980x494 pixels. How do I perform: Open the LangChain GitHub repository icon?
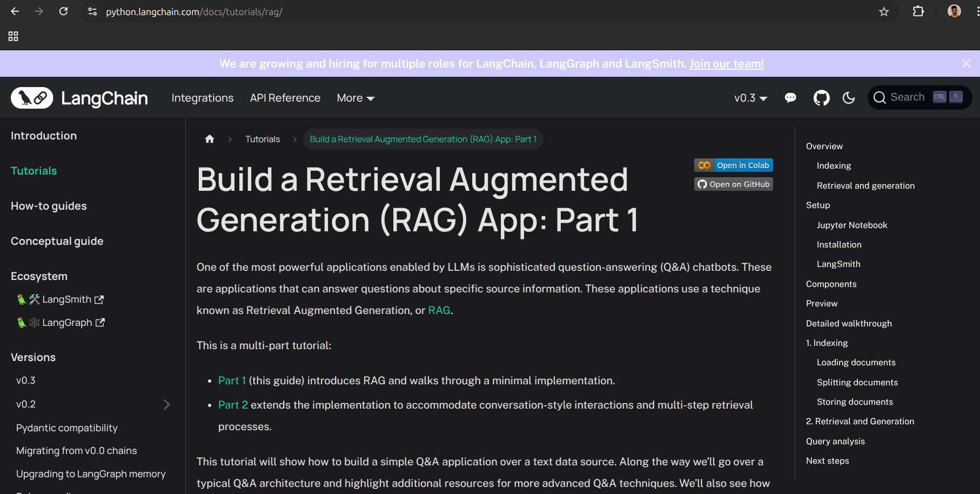coord(822,98)
